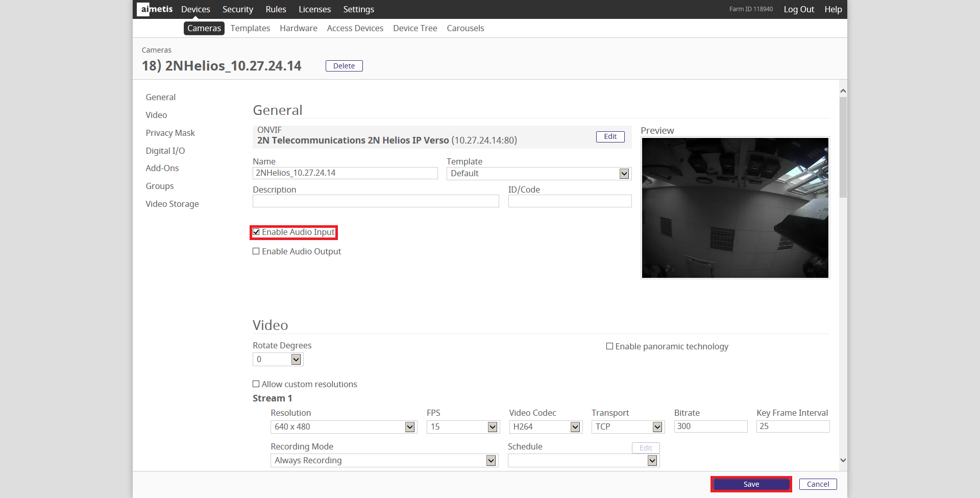
Task: Switch to the Templates tab
Action: point(250,28)
